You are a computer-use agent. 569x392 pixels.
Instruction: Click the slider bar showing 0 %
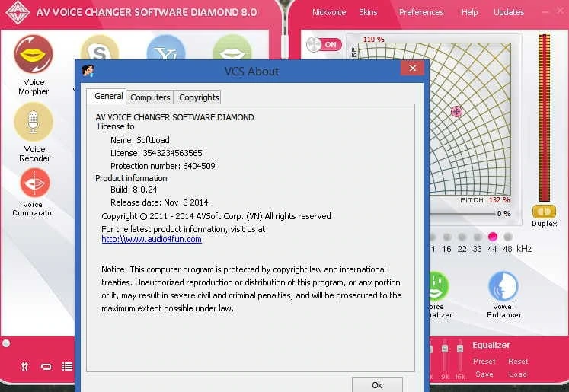click(x=462, y=214)
